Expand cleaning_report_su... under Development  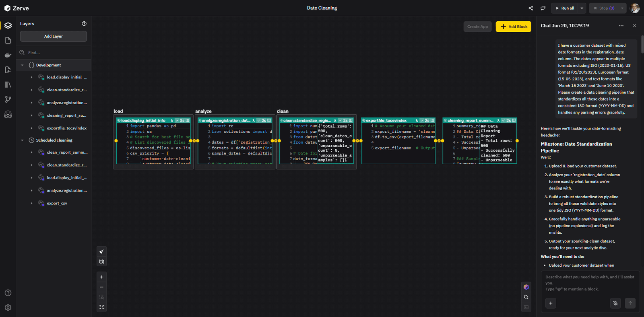pos(31,115)
